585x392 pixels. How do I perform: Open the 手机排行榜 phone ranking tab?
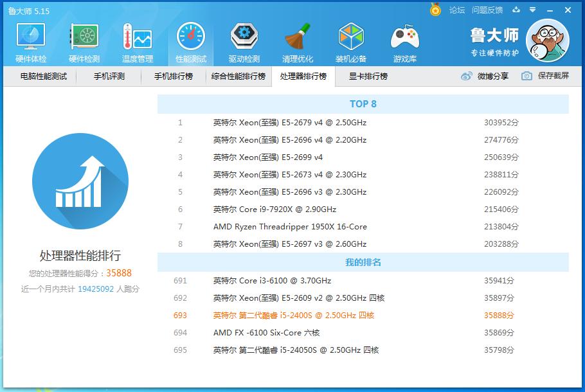174,76
